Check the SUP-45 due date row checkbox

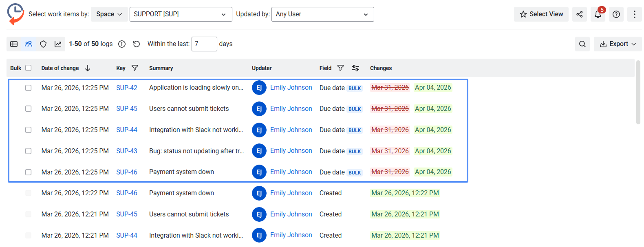29,109
